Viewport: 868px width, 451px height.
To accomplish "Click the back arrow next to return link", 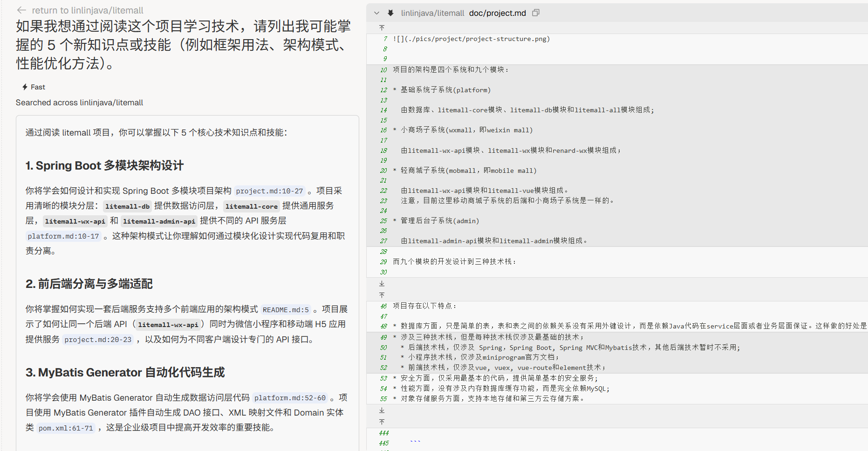I will (x=21, y=10).
